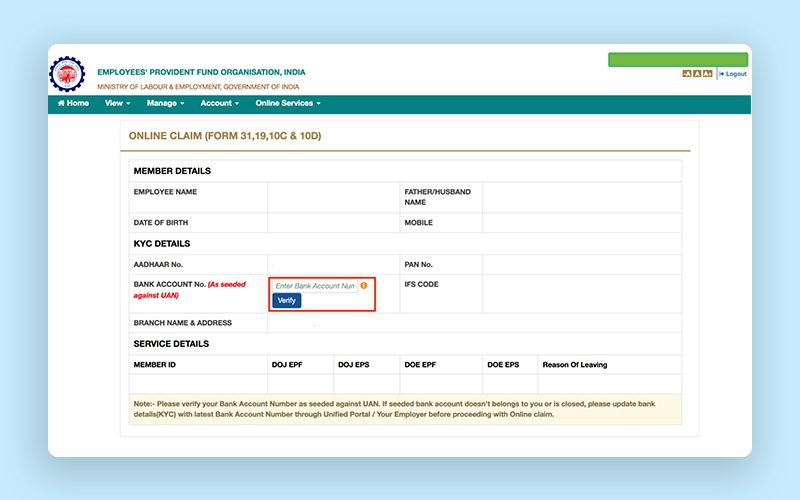Viewport: 800px width, 500px height.
Task: Click the Employees' Provident Fund Organisation title
Action: tap(201, 72)
